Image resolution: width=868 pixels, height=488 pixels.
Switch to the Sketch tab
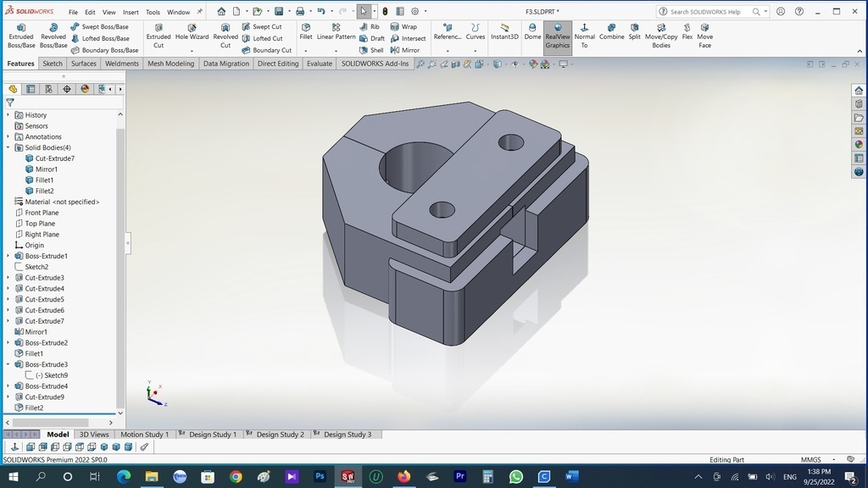tap(52, 63)
